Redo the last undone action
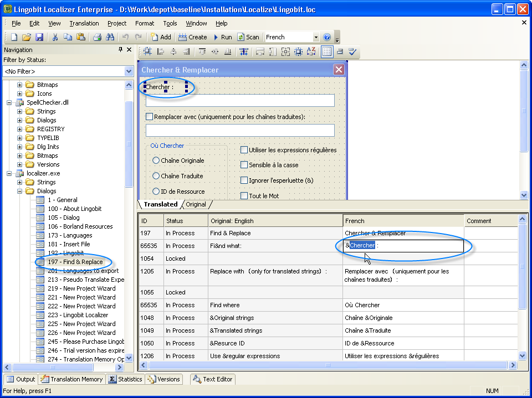 pyautogui.click(x=138, y=37)
